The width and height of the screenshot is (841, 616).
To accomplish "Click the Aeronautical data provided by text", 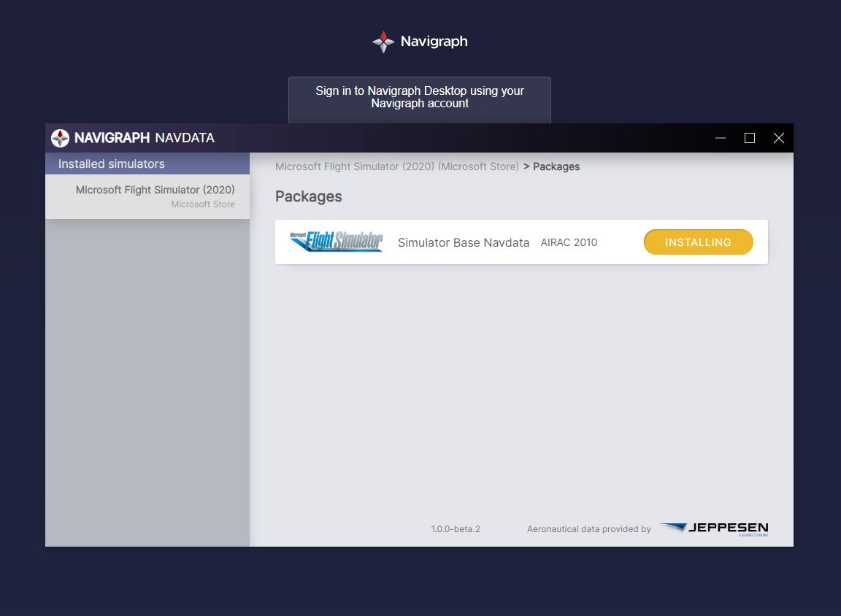I will pos(588,529).
